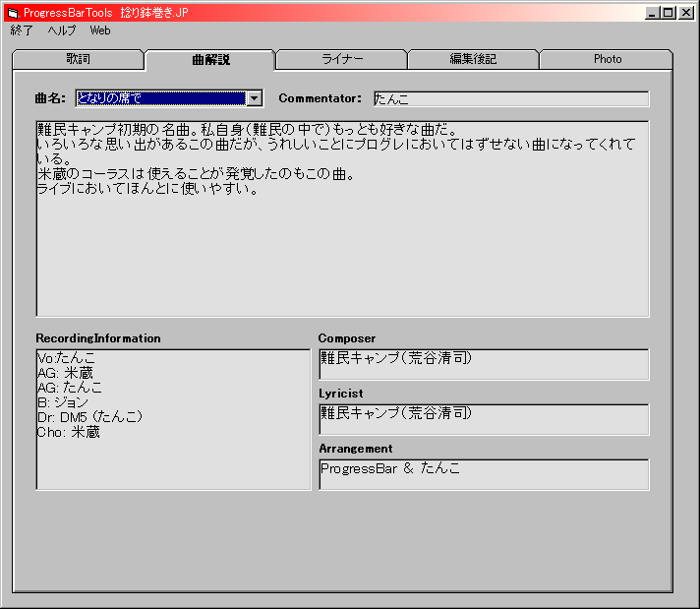Click the ProgressBarTools title bar app icon
Image resolution: width=700 pixels, height=609 pixels.
tap(14, 13)
